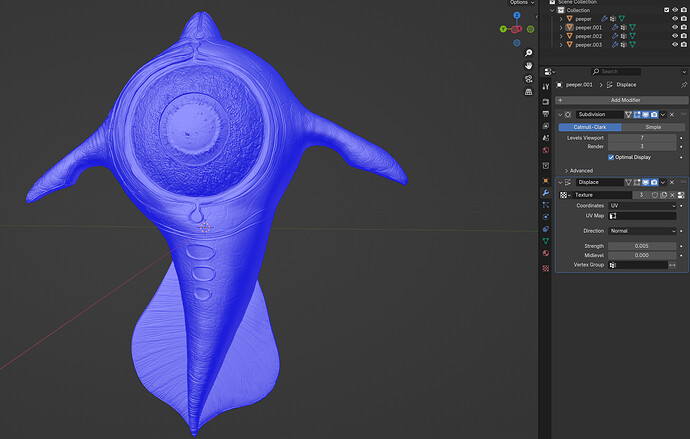690x439 pixels.
Task: Click Displace modifier type icon
Action: (568, 182)
